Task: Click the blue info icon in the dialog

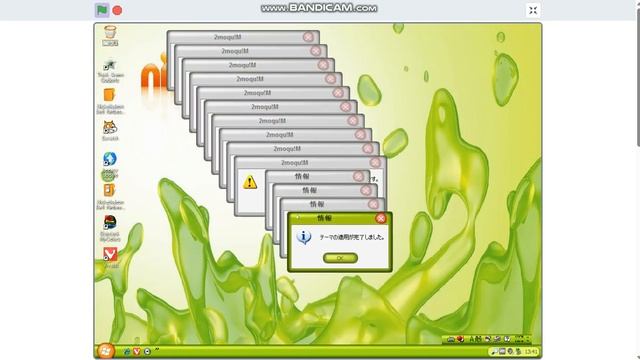Action: click(x=304, y=237)
